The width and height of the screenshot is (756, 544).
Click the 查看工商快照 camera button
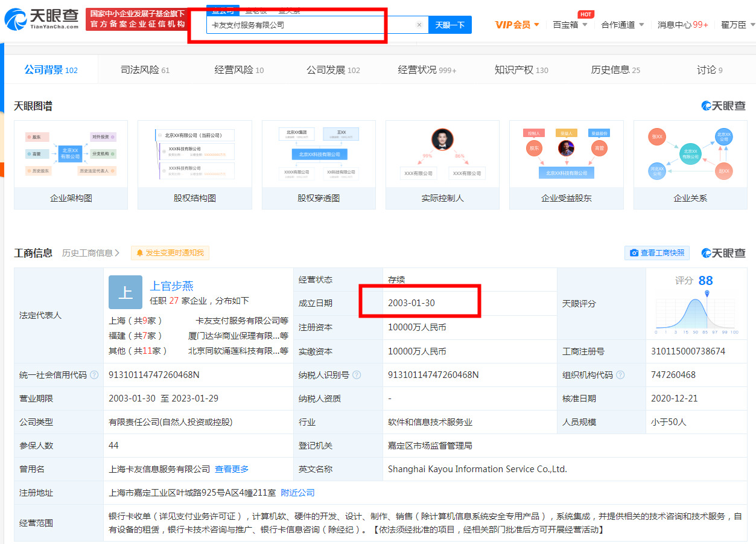tap(657, 253)
